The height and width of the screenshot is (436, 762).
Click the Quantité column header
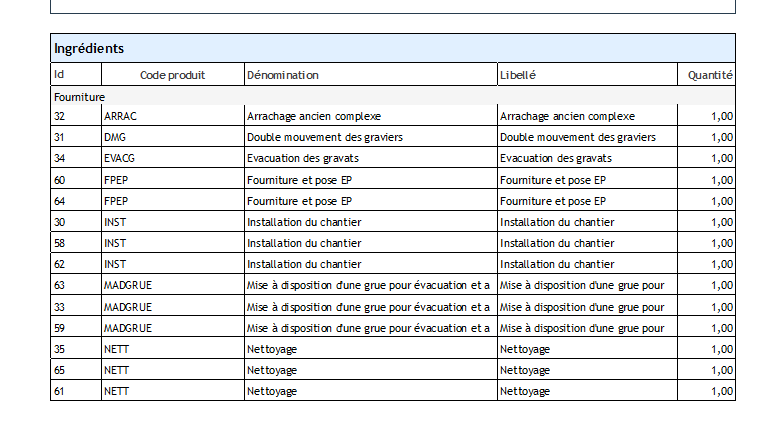tap(710, 75)
